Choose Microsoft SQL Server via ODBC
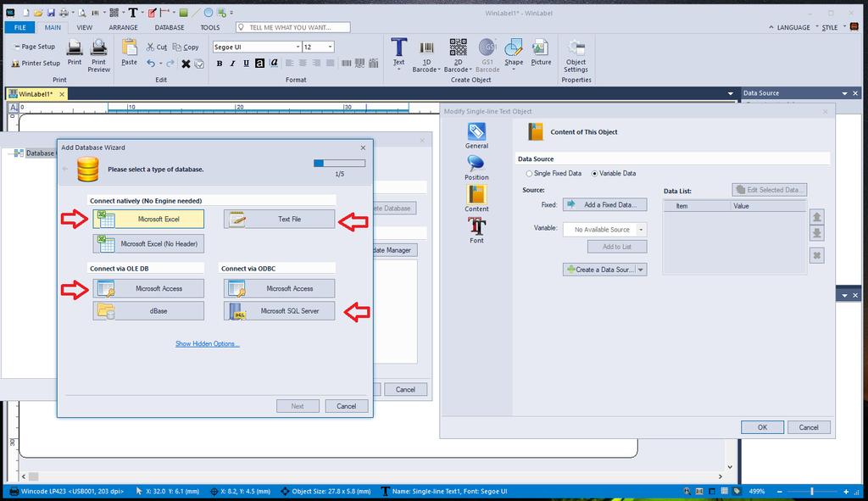 (x=279, y=311)
